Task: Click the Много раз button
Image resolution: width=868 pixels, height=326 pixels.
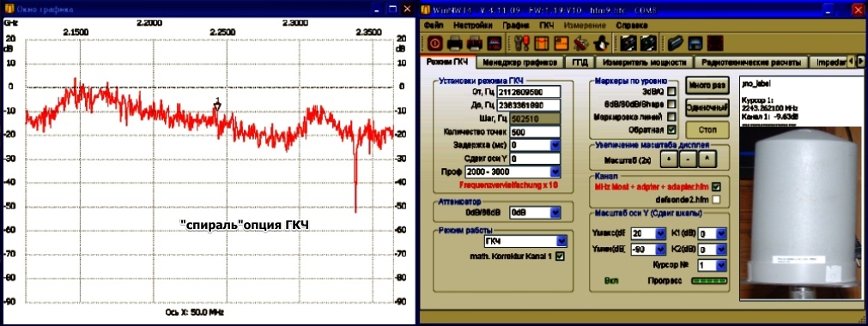Action: 707,85
